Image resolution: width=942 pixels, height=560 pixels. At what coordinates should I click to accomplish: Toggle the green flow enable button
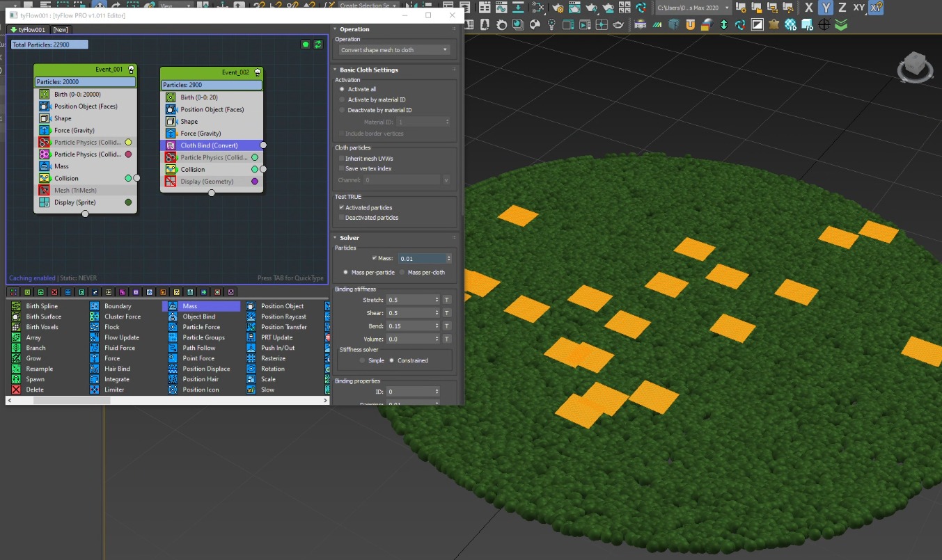(305, 45)
